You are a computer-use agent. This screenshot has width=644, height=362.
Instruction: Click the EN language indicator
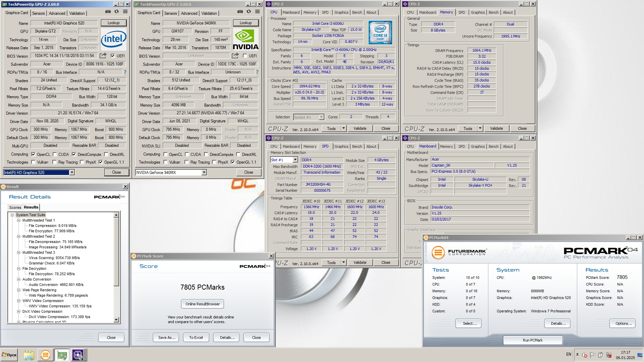pyautogui.click(x=569, y=354)
